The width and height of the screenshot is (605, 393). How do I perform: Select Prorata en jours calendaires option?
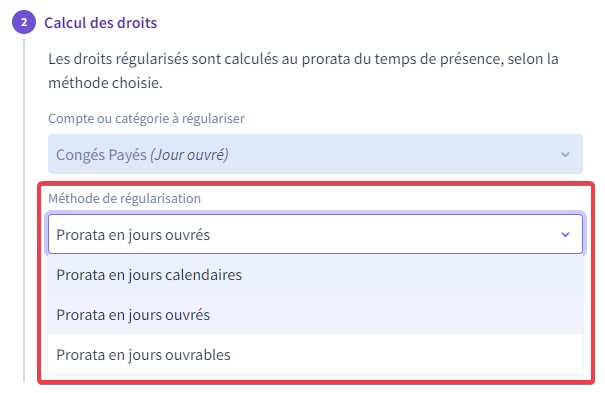pos(315,275)
